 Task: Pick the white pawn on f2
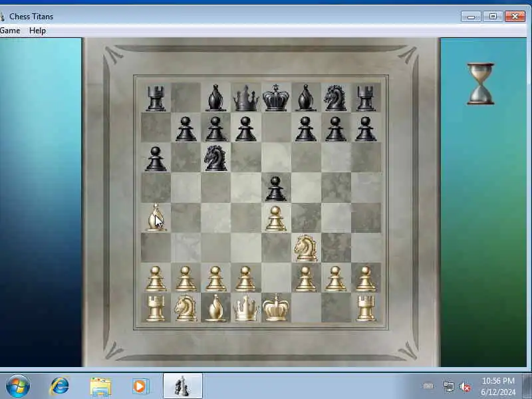pyautogui.click(x=305, y=279)
